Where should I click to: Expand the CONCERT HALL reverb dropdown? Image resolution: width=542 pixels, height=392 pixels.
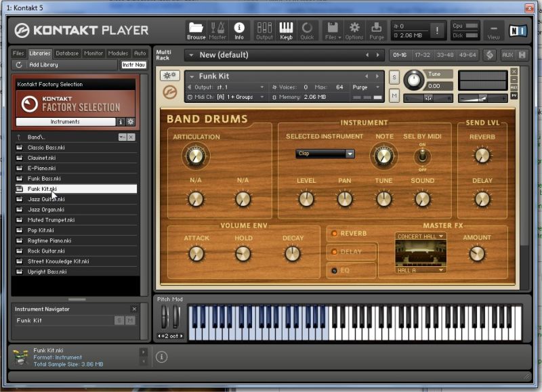[420, 236]
